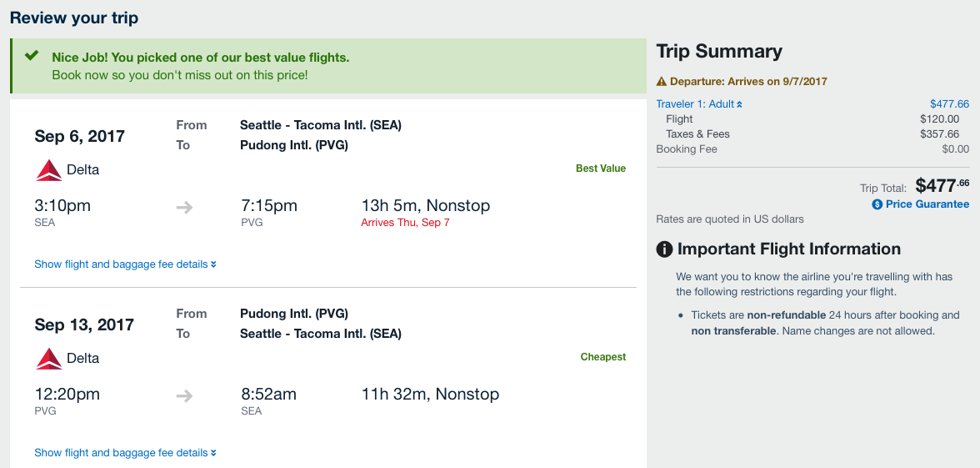This screenshot has width=980, height=468.
Task: Click the Review your trip heading
Action: pos(74,18)
